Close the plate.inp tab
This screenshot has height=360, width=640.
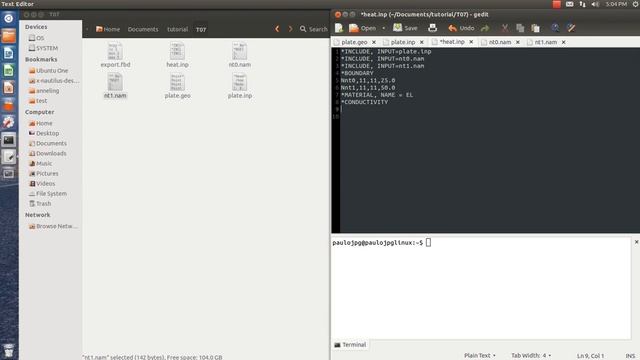[x=422, y=42]
